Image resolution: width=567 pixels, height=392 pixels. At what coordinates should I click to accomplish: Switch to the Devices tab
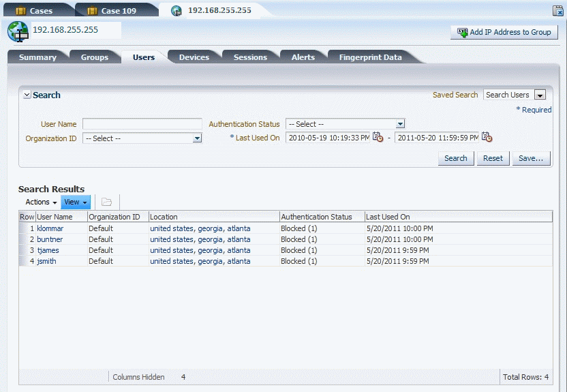[194, 57]
